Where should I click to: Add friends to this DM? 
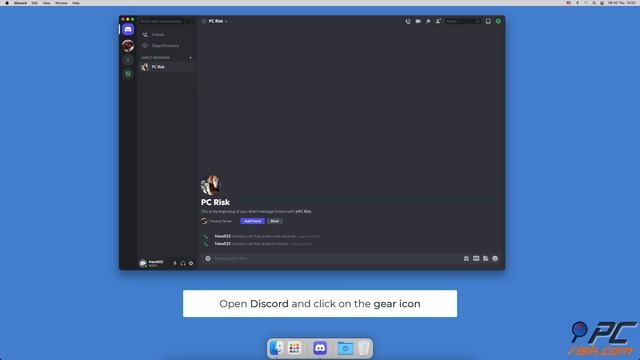[438, 21]
